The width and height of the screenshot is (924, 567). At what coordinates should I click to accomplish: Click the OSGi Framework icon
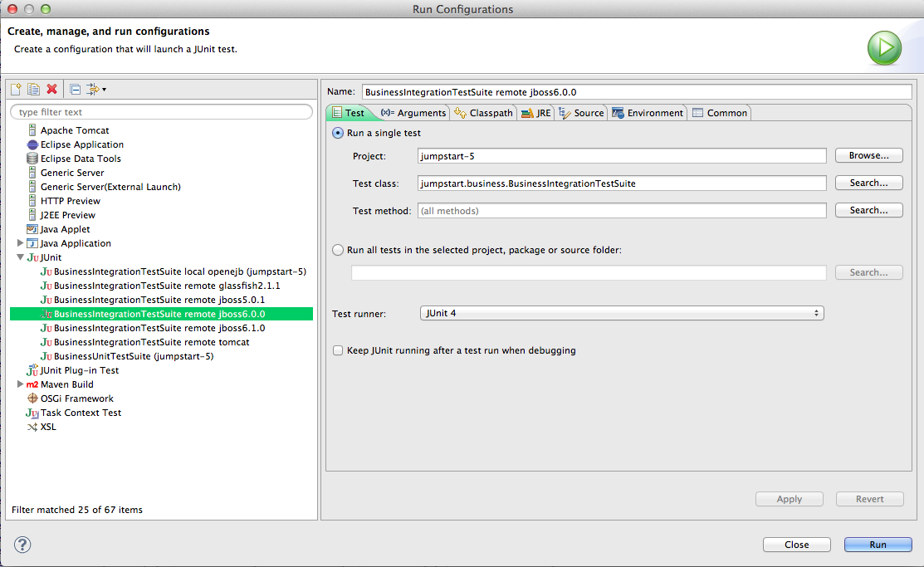pos(32,398)
